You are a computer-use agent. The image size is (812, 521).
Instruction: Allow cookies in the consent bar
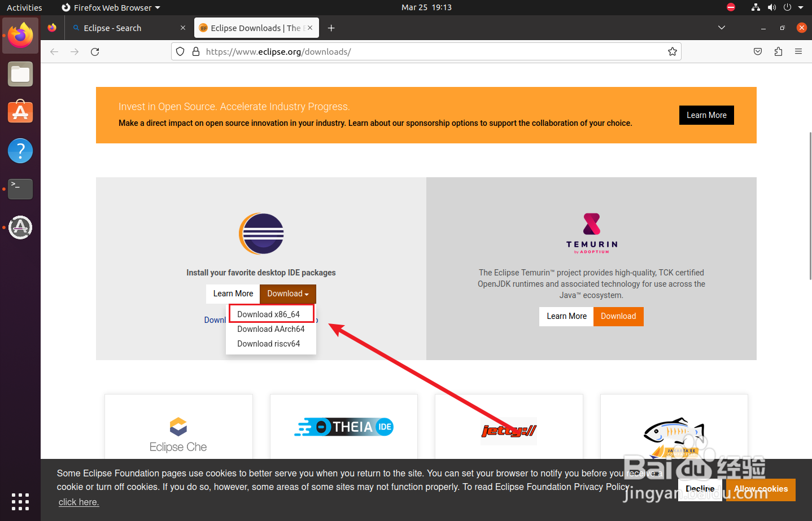click(761, 489)
